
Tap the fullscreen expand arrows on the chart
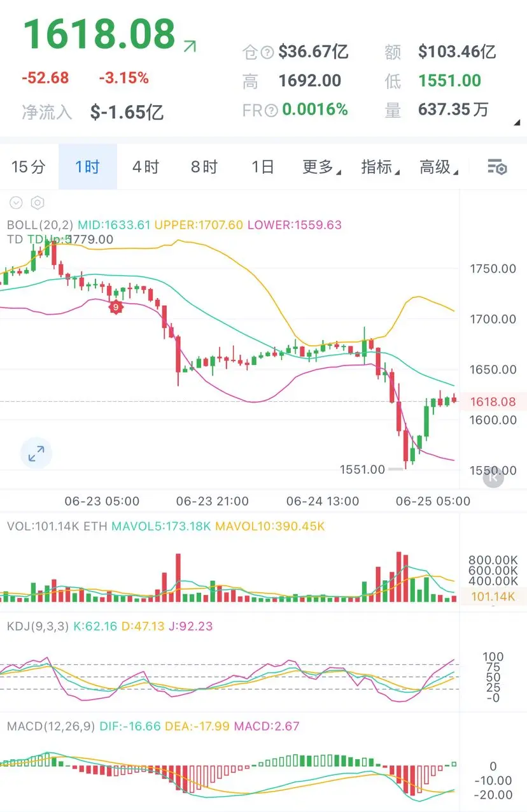tap(36, 453)
